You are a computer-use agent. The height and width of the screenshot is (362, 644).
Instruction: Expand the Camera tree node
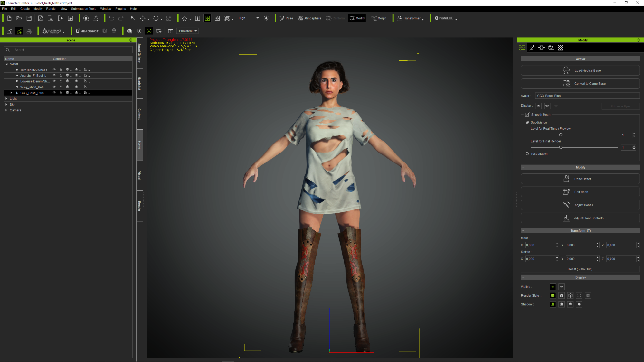click(x=6, y=110)
